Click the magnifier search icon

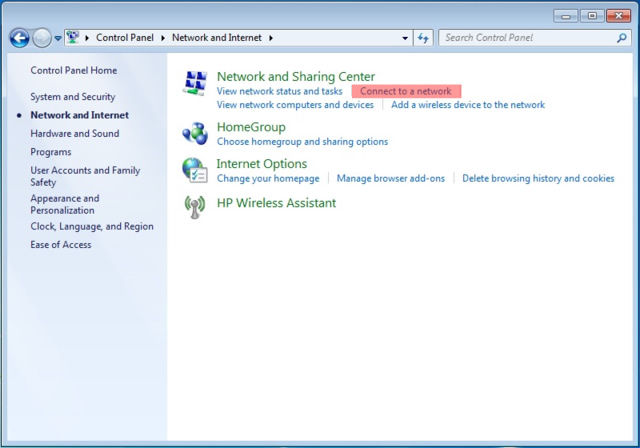(x=622, y=38)
